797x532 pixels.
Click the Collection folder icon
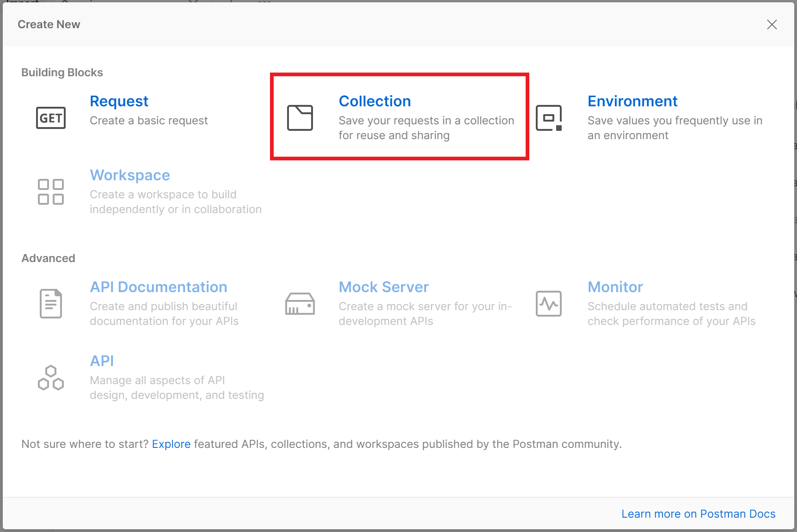pos(300,118)
